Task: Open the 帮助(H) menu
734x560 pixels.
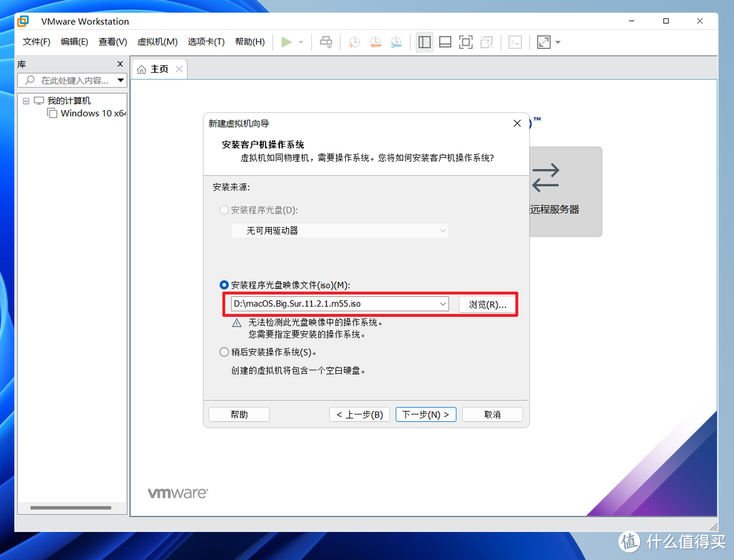Action: 249,41
